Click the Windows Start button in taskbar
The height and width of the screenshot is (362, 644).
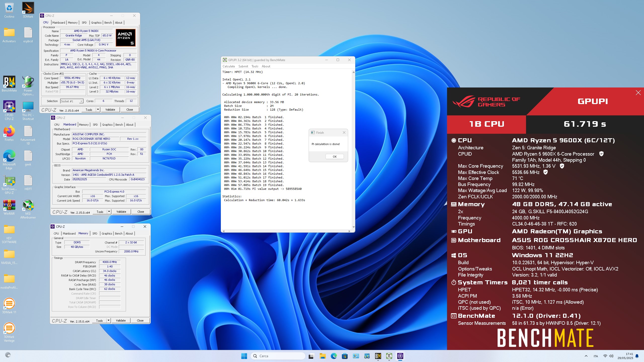[244, 356]
